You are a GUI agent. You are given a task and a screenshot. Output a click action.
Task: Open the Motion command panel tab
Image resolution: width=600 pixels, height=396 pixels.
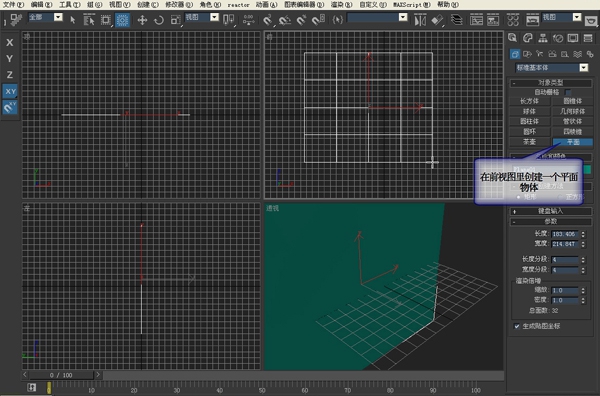point(558,38)
